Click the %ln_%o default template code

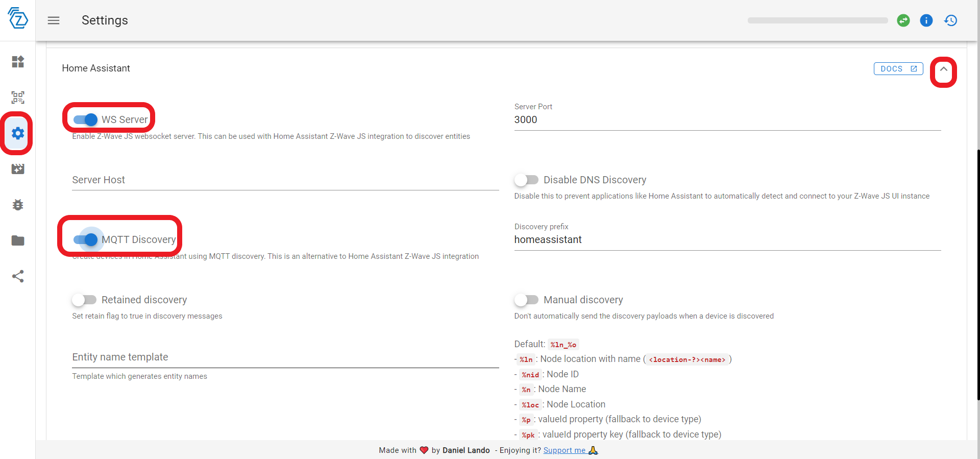563,345
